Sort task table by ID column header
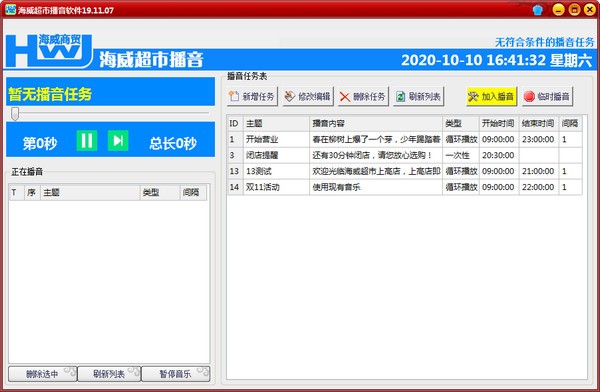The width and height of the screenshot is (600, 392). [x=235, y=123]
